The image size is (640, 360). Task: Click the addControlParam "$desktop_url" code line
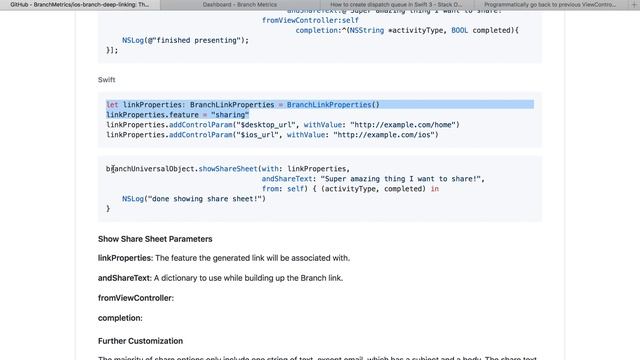click(283, 125)
